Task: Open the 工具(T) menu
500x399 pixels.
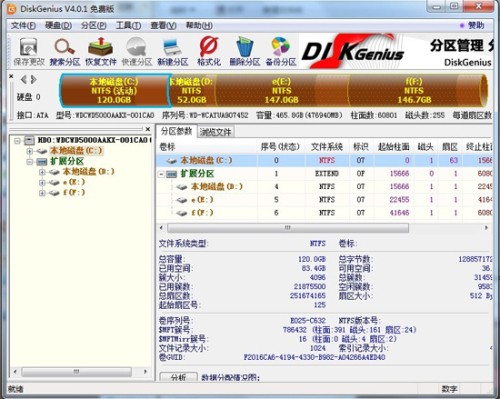Action: click(128, 25)
